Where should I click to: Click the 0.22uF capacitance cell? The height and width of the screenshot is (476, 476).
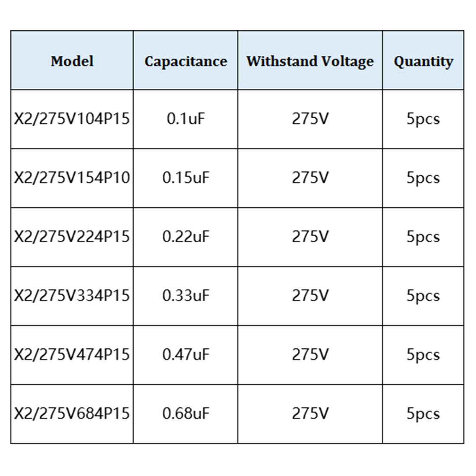[x=186, y=236]
